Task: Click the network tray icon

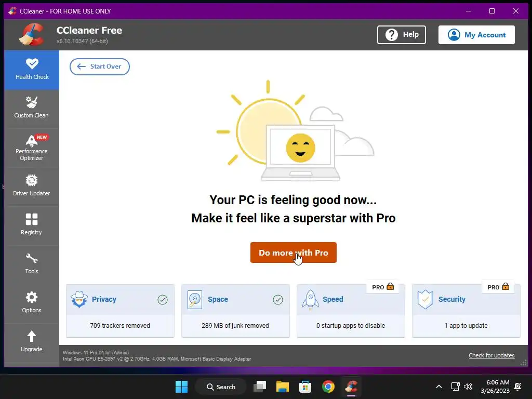Action: pyautogui.click(x=455, y=387)
